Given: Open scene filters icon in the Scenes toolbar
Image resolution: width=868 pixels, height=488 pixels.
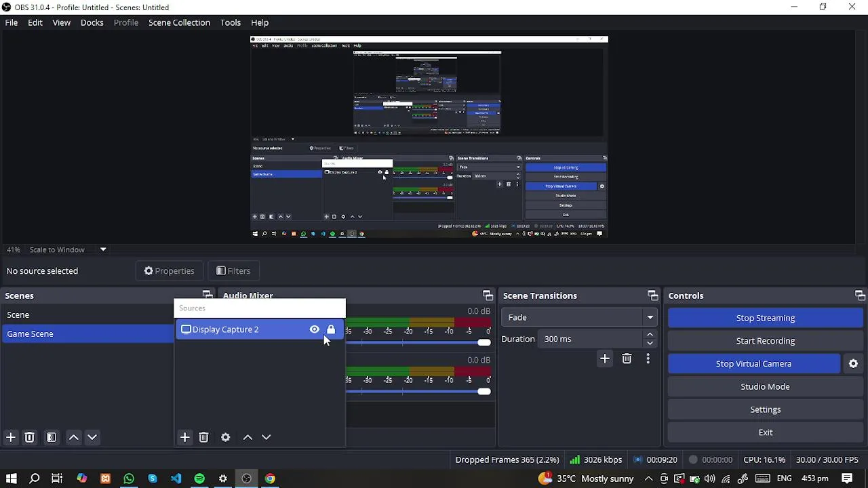Looking at the screenshot, I should point(52,437).
